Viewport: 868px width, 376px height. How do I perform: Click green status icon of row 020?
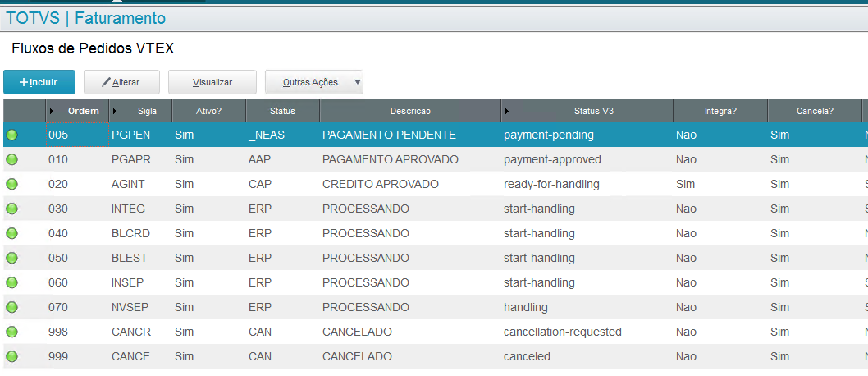pyautogui.click(x=11, y=184)
